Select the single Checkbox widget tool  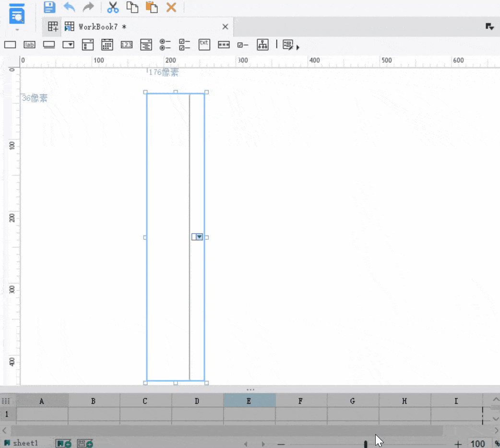pos(243,45)
